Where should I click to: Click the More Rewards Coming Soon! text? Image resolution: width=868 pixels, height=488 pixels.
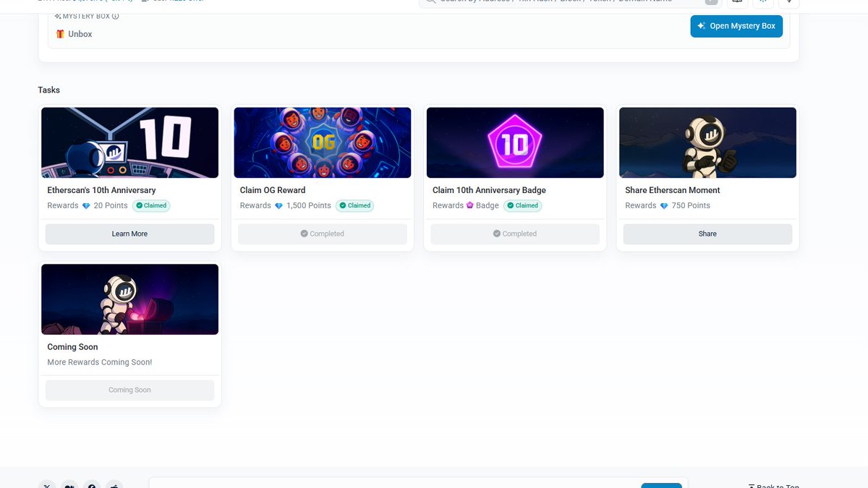(x=100, y=362)
